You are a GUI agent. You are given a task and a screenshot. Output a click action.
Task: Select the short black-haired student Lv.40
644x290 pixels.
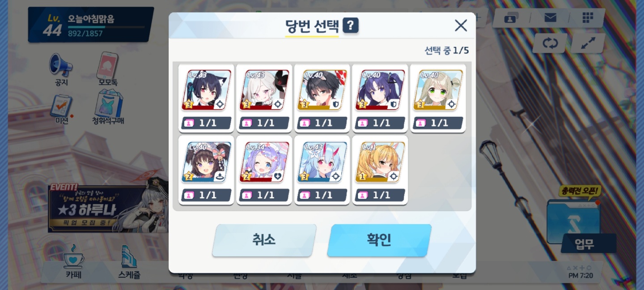(x=322, y=98)
